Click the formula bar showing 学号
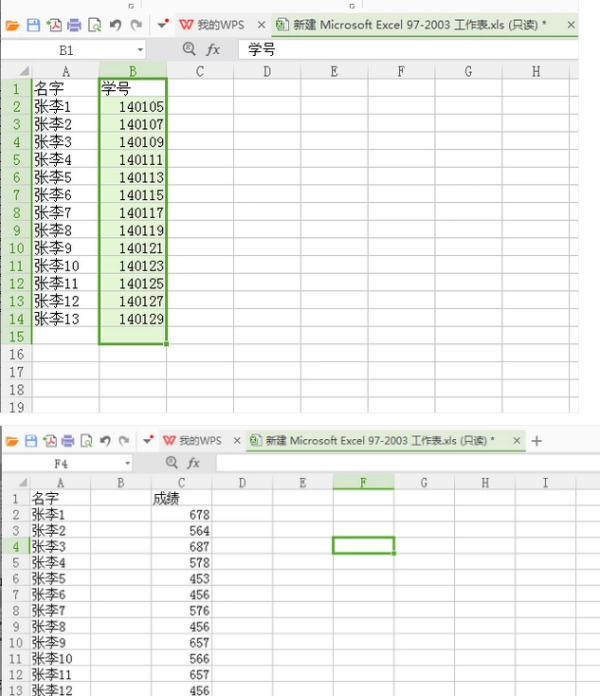 (x=408, y=49)
